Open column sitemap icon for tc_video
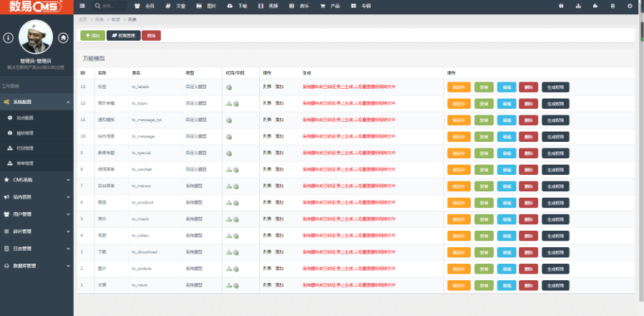The width and height of the screenshot is (644, 316). 229,236
